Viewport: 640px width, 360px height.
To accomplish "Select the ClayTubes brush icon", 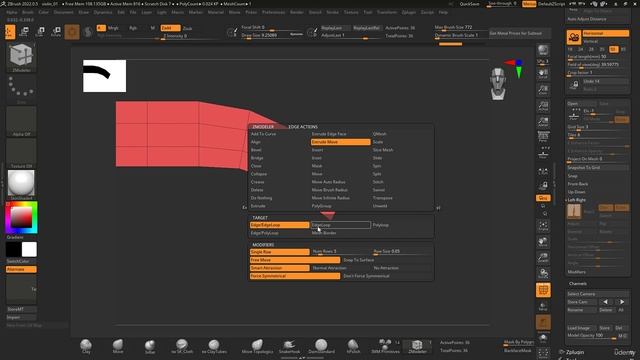I will pyautogui.click(x=214, y=346).
